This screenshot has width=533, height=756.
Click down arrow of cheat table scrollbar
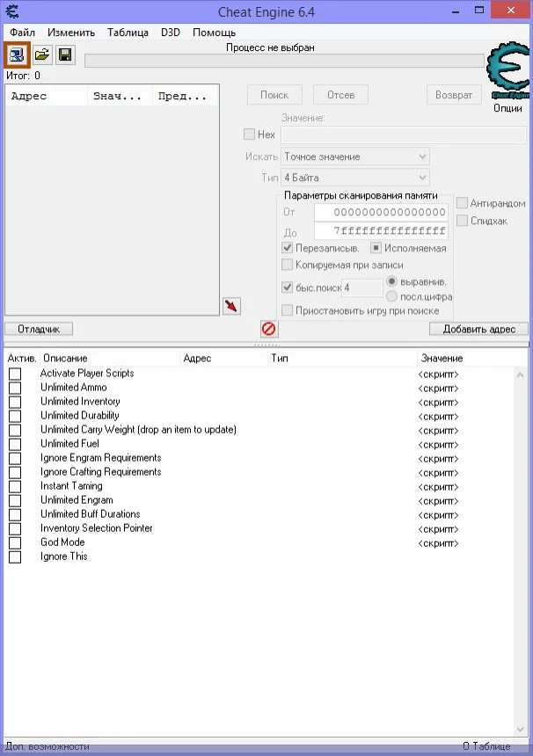pyautogui.click(x=520, y=729)
